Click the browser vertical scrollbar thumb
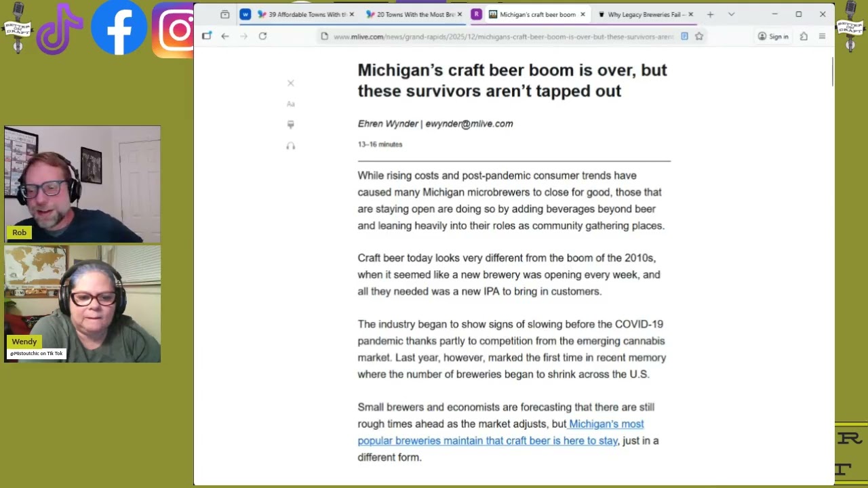The height and width of the screenshot is (488, 868). coord(832,72)
